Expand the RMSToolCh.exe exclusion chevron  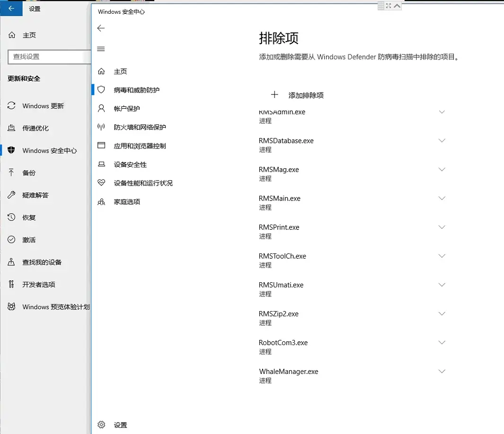pos(442,256)
